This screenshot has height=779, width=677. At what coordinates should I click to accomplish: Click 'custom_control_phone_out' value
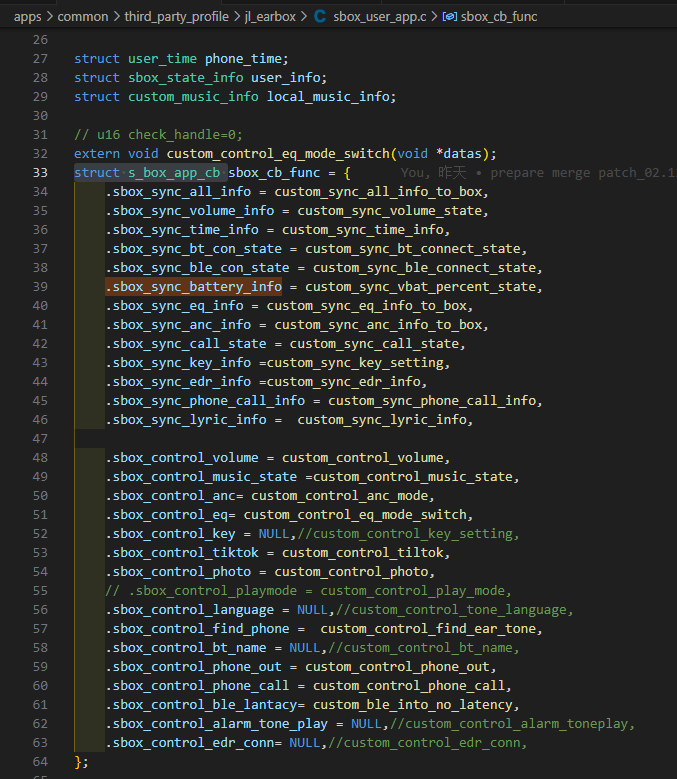pyautogui.click(x=397, y=667)
